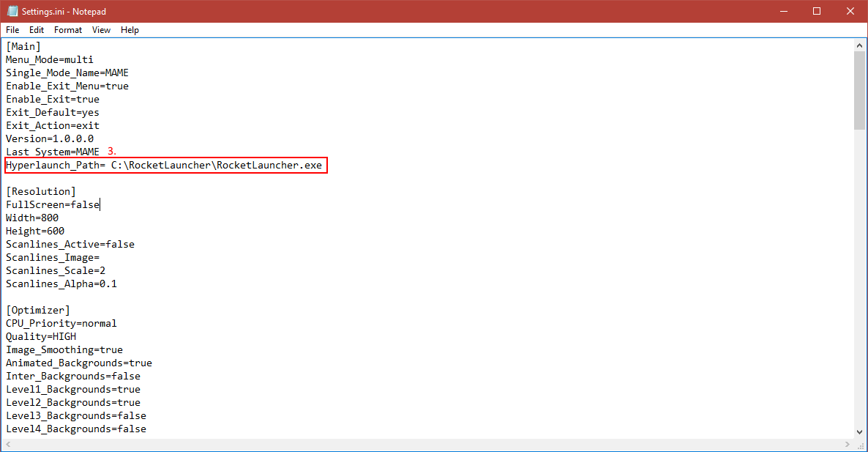Click the Enable_Exit=true line

coord(53,100)
